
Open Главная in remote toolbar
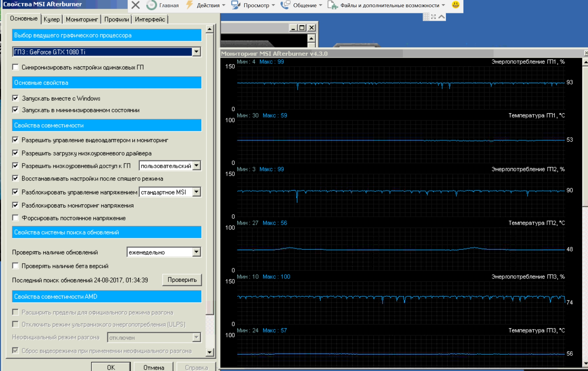click(x=169, y=5)
